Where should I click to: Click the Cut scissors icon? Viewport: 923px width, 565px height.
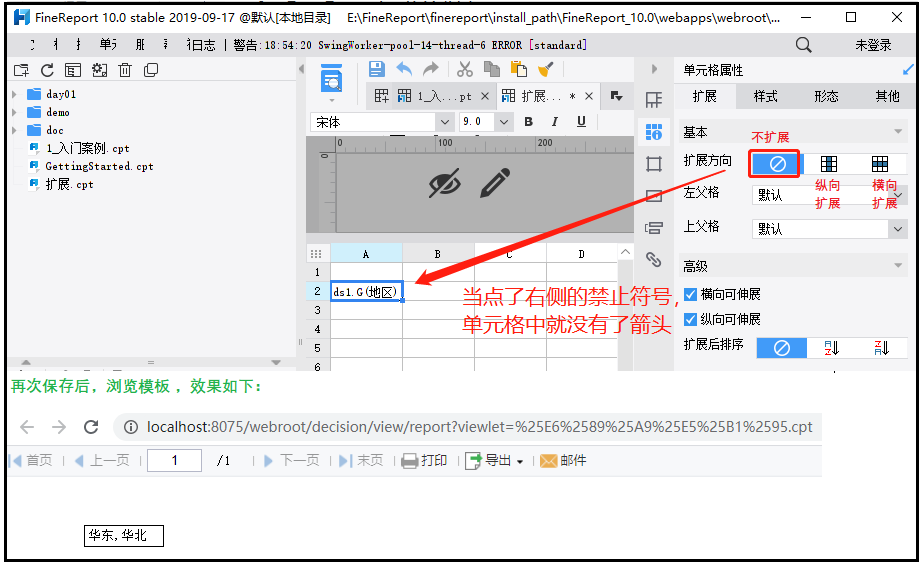465,69
